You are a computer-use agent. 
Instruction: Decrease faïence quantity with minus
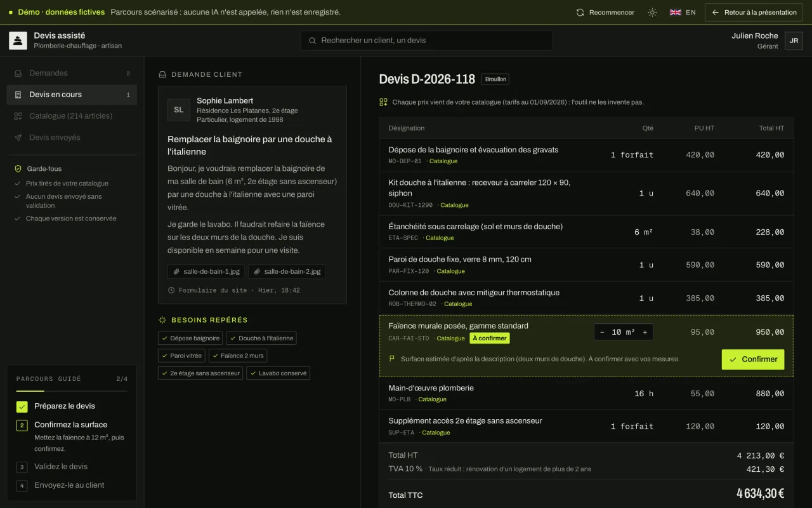pos(602,332)
